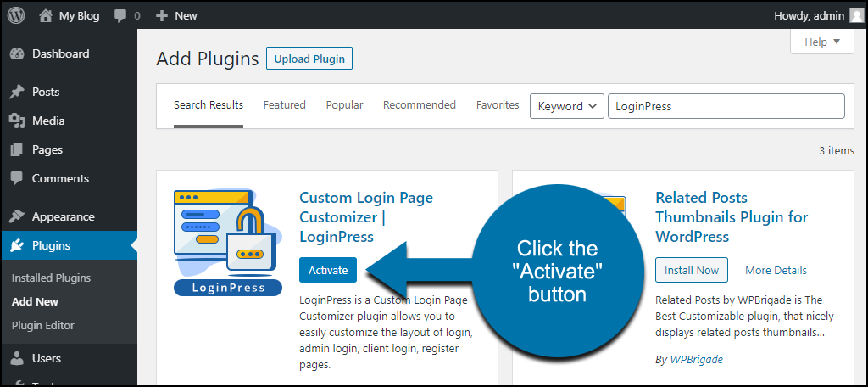Click the Appearance paintbrush icon

click(x=17, y=216)
